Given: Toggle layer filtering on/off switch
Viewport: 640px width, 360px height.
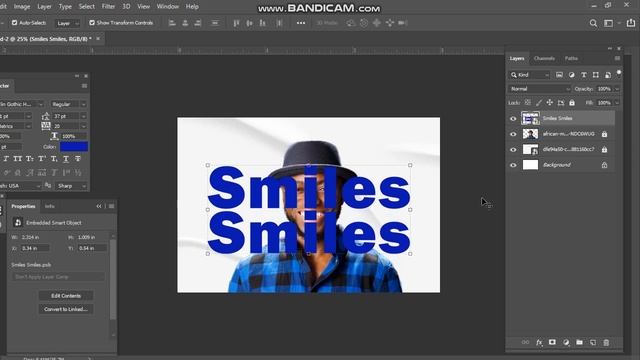Looking at the screenshot, I should coord(619,73).
